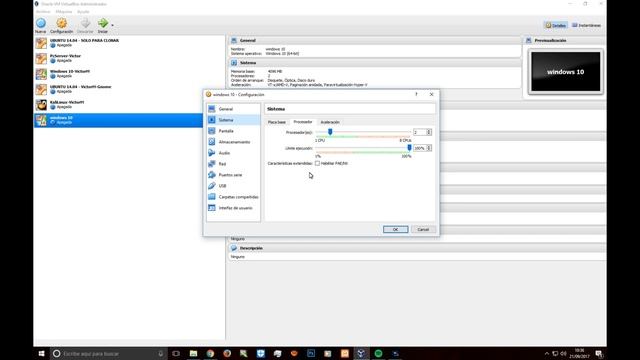
Task: Open Interfaz de usuario settings category
Action: pyautogui.click(x=233, y=208)
